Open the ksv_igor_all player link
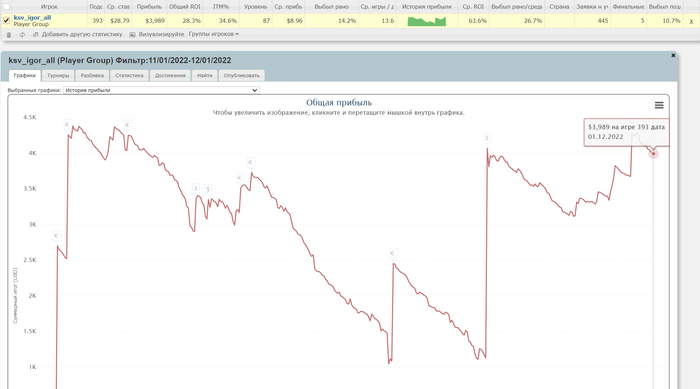This screenshot has height=389, width=700. [x=32, y=17]
